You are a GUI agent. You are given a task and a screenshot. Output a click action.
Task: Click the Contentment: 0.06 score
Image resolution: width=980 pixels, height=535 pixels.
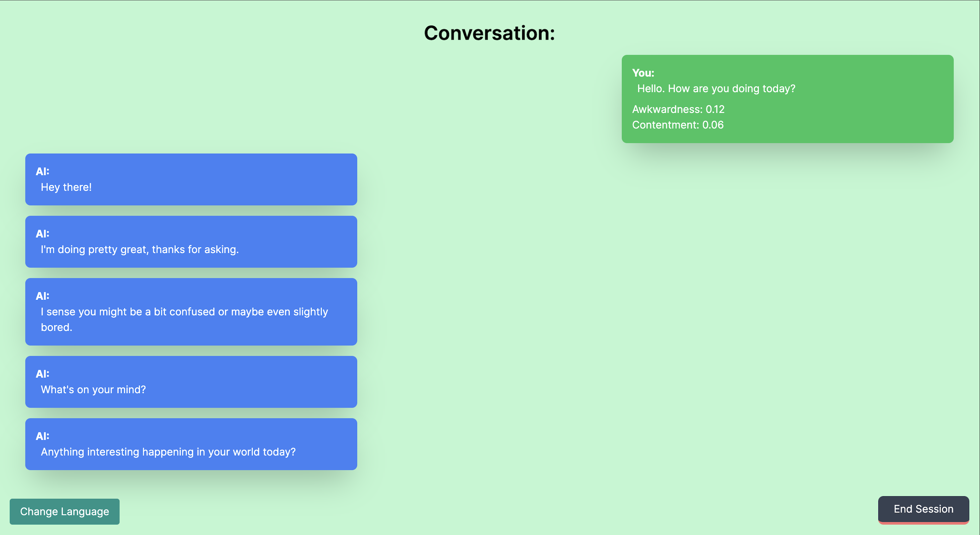click(677, 125)
